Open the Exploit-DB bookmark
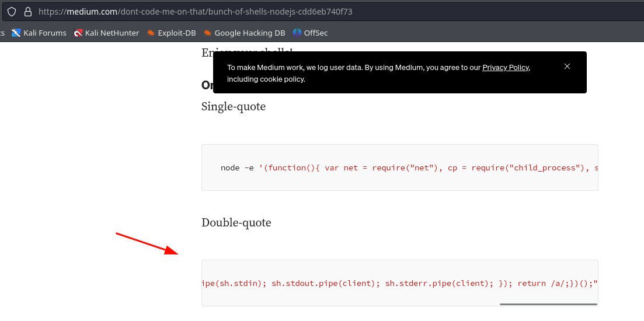 click(171, 33)
